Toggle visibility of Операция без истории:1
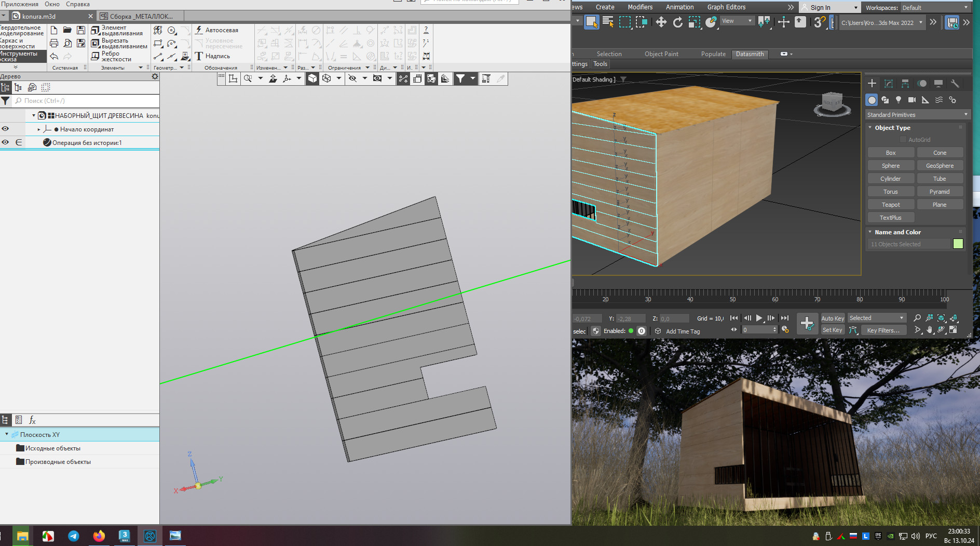This screenshot has height=546, width=980. (5, 142)
